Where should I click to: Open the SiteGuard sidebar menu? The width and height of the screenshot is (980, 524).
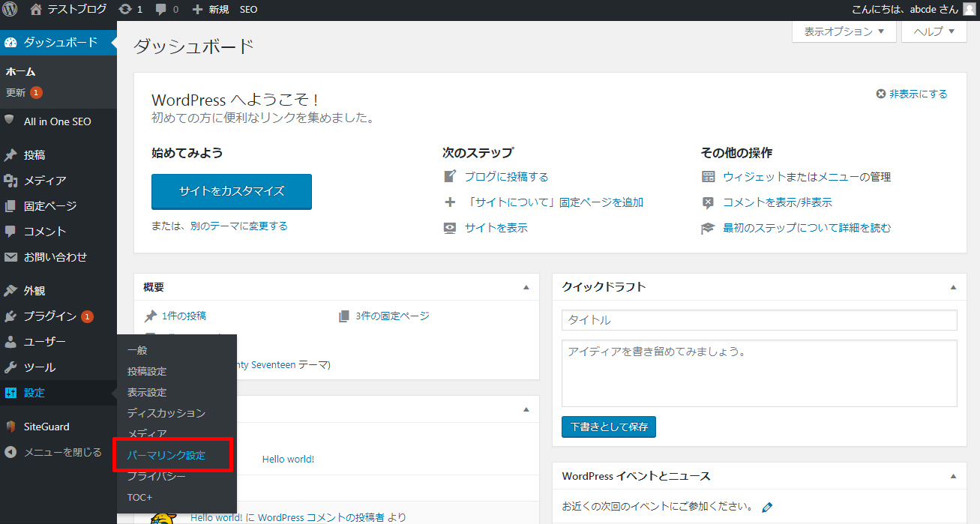click(x=46, y=427)
